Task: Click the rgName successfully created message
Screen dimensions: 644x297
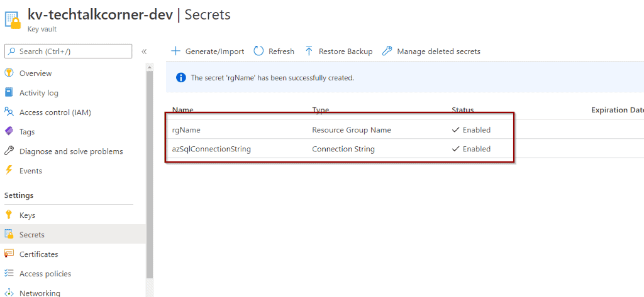Action: pos(272,77)
